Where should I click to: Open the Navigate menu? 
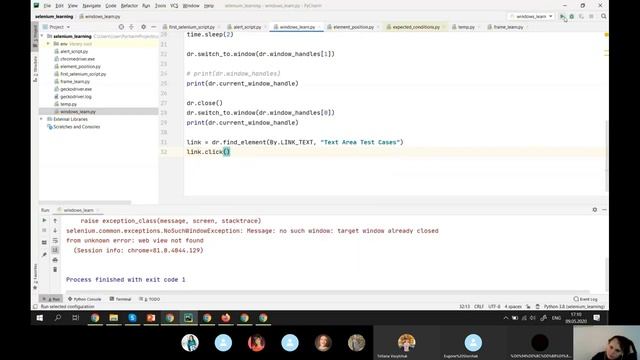(91, 6)
